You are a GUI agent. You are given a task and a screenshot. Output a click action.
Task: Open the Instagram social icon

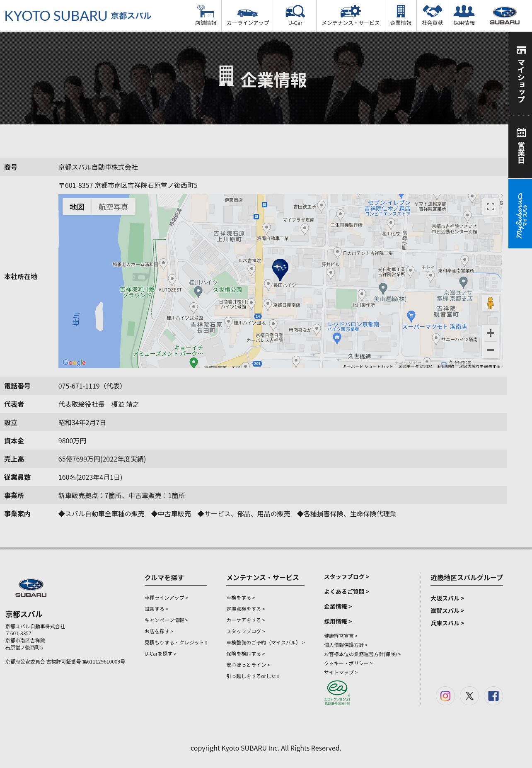click(x=445, y=695)
